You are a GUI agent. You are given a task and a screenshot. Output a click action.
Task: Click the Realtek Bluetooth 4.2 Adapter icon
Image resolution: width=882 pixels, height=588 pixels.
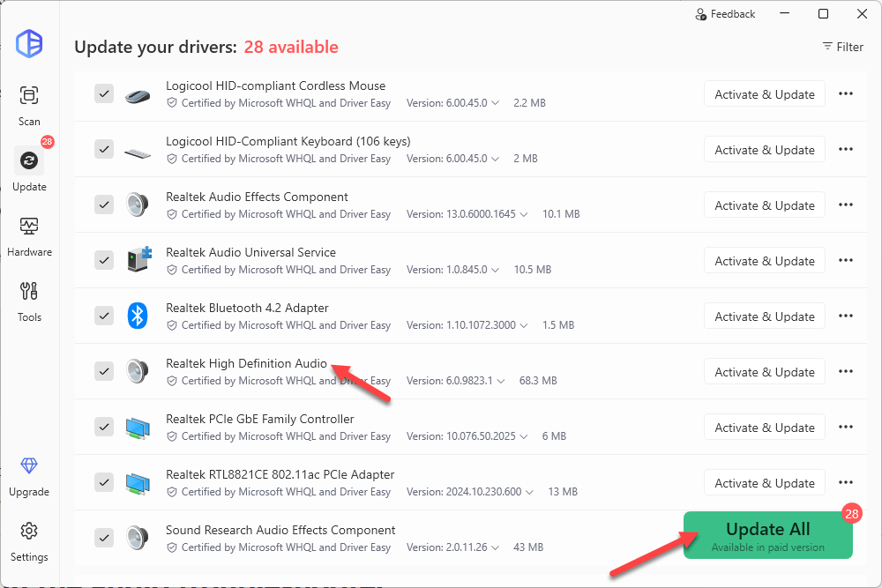137,316
